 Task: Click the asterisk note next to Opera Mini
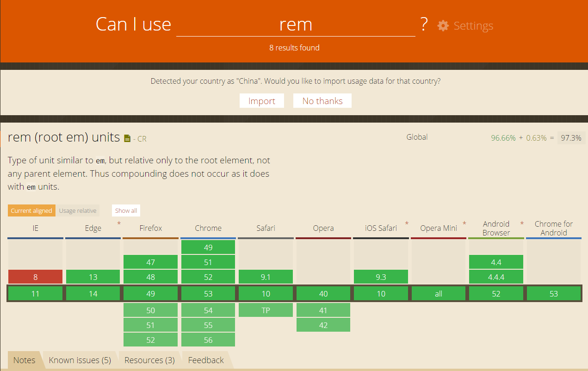pyautogui.click(x=464, y=224)
